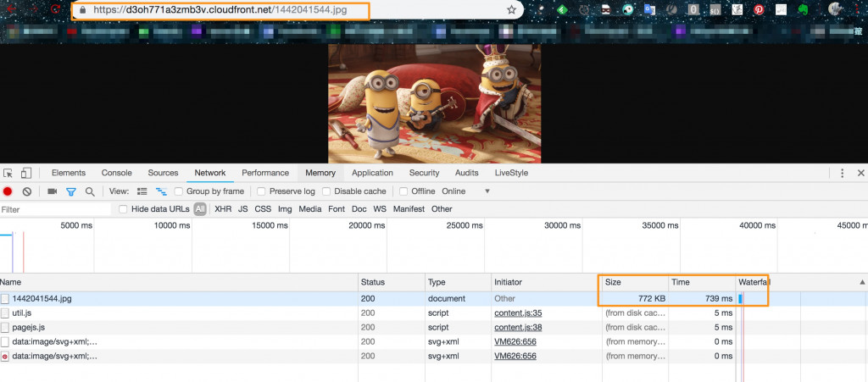Open the Security tab

tap(424, 173)
